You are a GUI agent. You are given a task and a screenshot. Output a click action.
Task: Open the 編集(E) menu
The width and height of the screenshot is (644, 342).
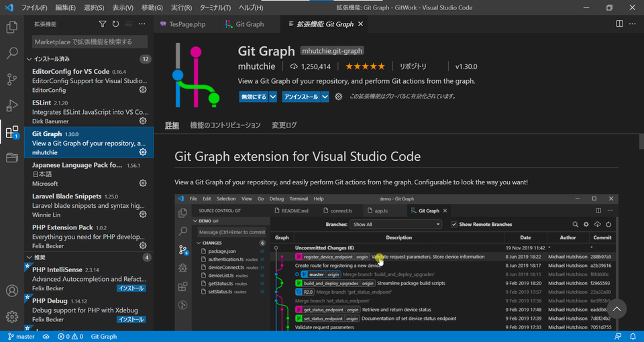(x=65, y=8)
